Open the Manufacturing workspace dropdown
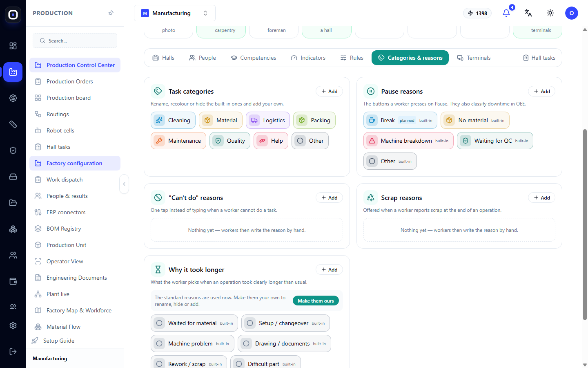This screenshot has height=368, width=588. pyautogui.click(x=175, y=13)
